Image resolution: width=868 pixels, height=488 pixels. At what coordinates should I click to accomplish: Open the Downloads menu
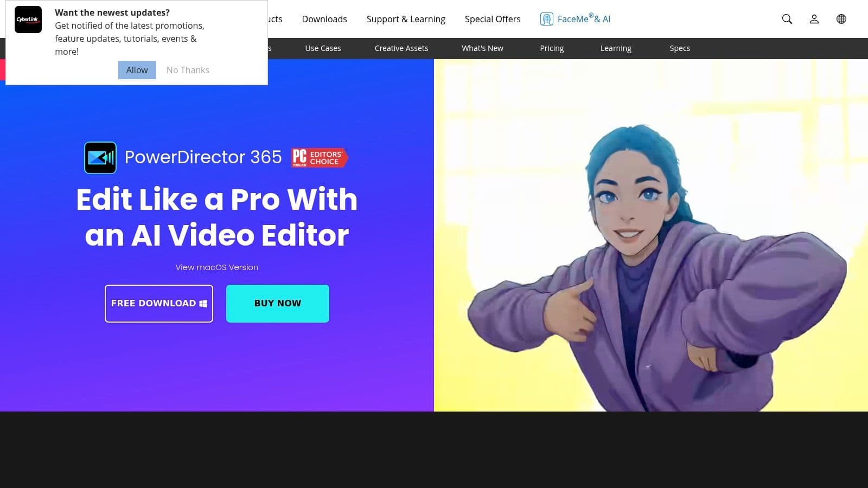tap(324, 19)
